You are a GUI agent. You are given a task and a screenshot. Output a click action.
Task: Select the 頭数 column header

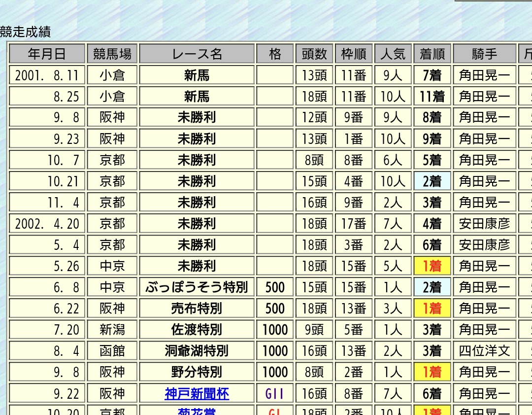(x=314, y=54)
